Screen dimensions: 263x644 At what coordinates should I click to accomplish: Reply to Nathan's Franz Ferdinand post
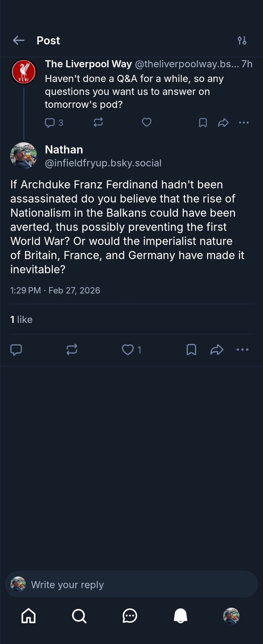click(x=16, y=350)
